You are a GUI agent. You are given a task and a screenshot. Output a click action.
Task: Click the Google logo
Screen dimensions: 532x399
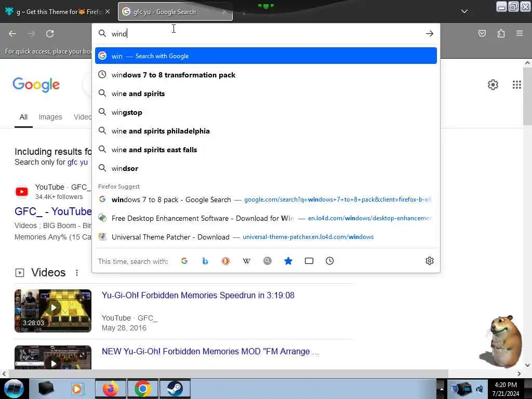click(36, 85)
